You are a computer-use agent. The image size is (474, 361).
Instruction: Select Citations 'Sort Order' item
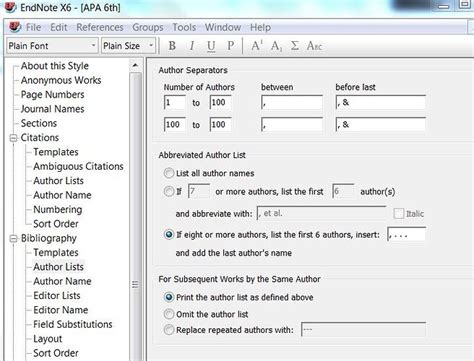[x=56, y=224]
